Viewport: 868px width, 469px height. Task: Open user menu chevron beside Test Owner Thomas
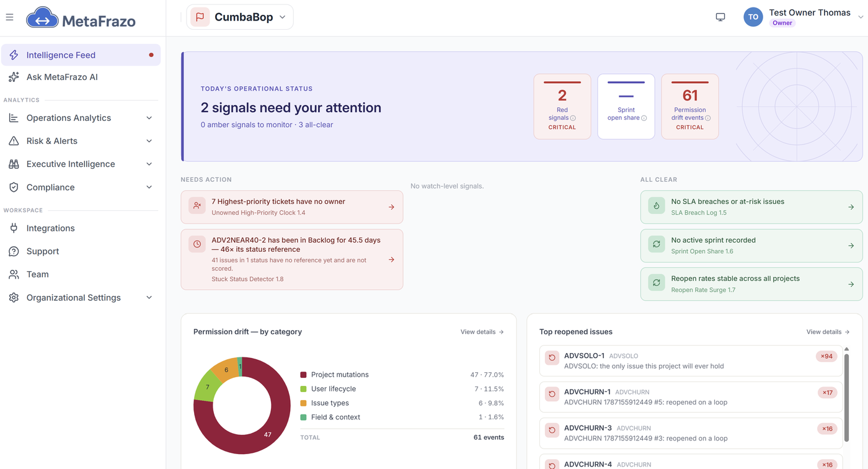(x=861, y=17)
